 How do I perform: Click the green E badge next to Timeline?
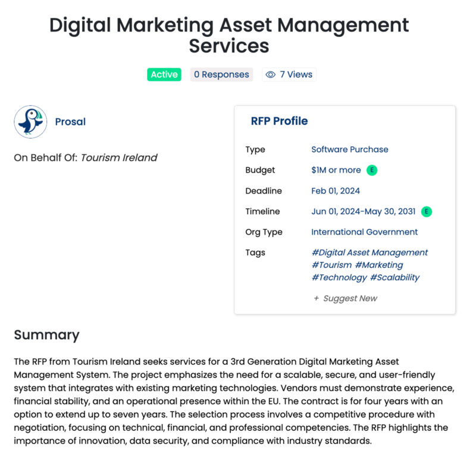click(427, 211)
